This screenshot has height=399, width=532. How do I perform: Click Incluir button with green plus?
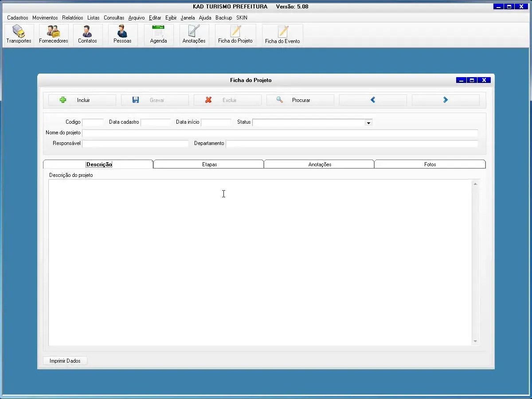pyautogui.click(x=82, y=100)
